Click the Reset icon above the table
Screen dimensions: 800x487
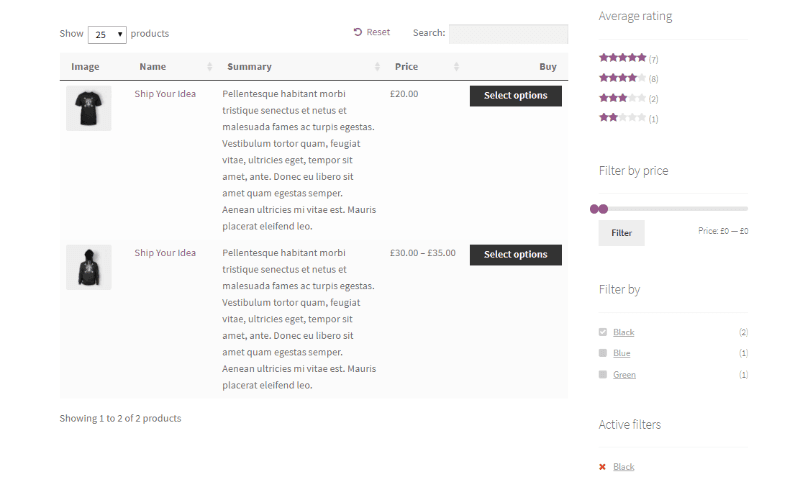357,32
